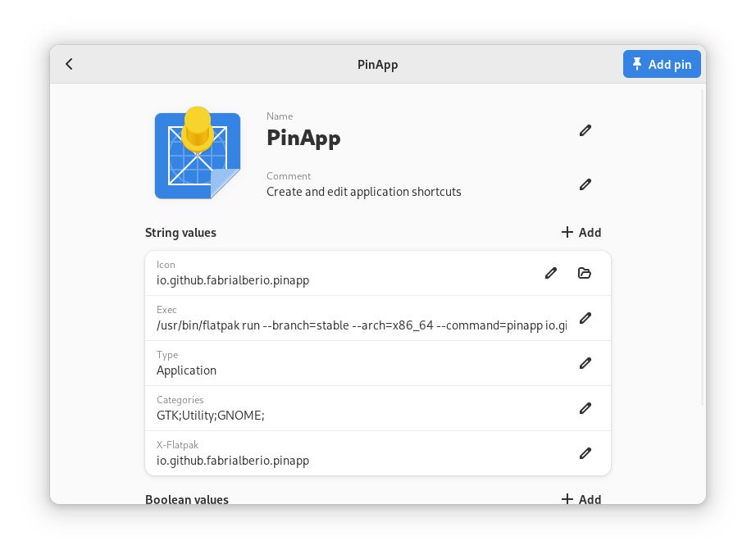Screen dimensions: 756x559
Task: Click the pin icon in Add pin
Action: click(x=637, y=64)
